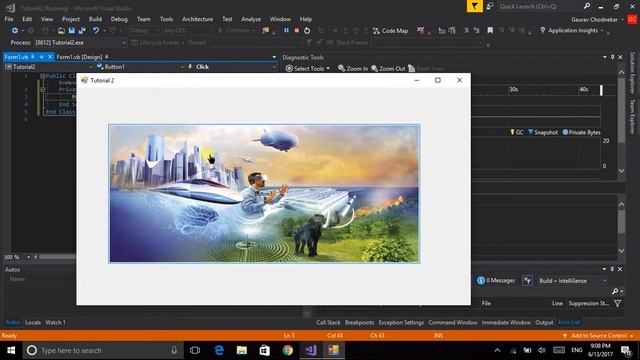Pause debugging with the Break All icon

[286, 31]
